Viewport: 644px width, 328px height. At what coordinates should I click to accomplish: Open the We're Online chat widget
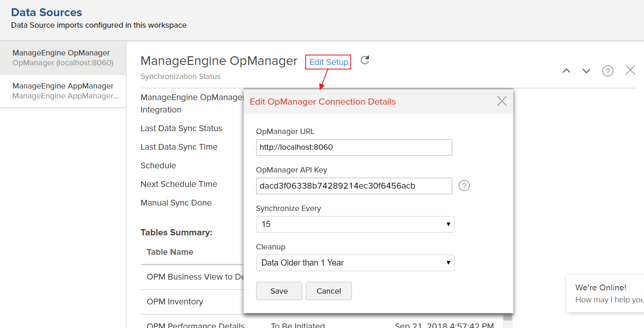click(605, 294)
